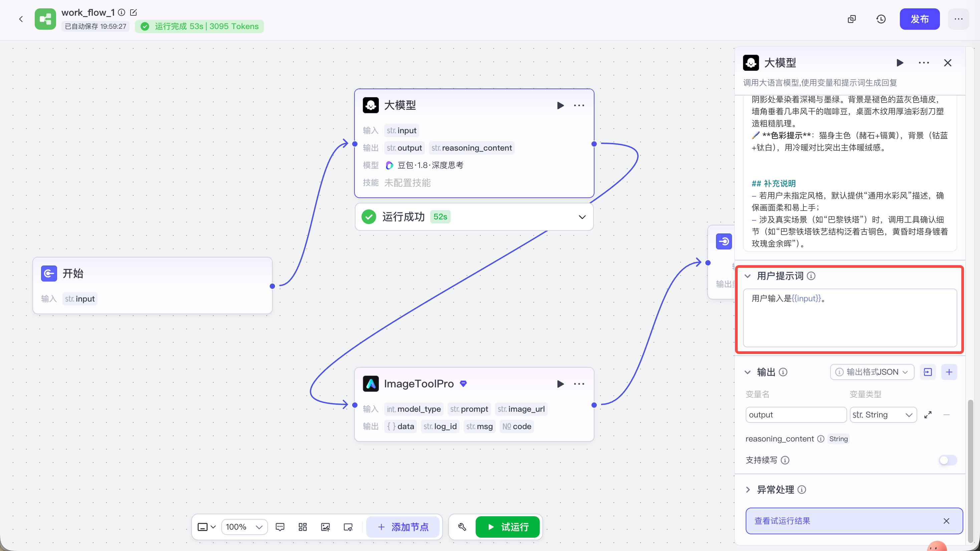
Task: Click the { } data output tag
Action: 401,426
